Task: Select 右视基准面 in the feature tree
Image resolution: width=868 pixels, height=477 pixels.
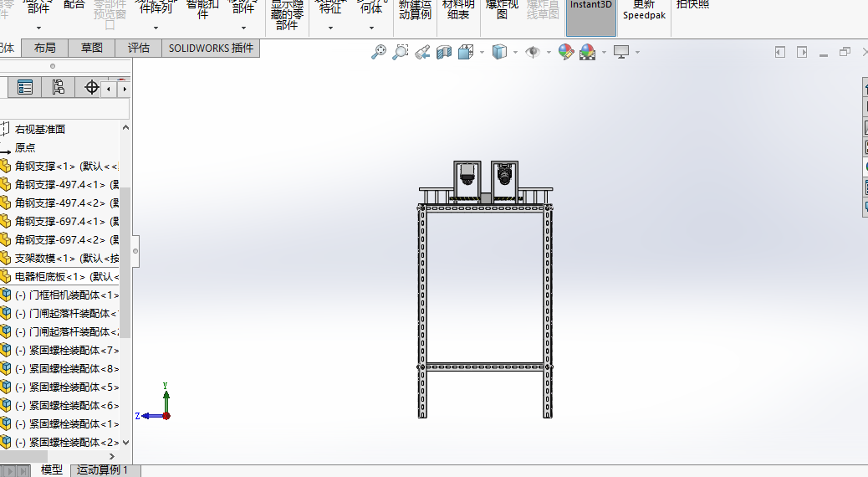Action: (x=40, y=129)
